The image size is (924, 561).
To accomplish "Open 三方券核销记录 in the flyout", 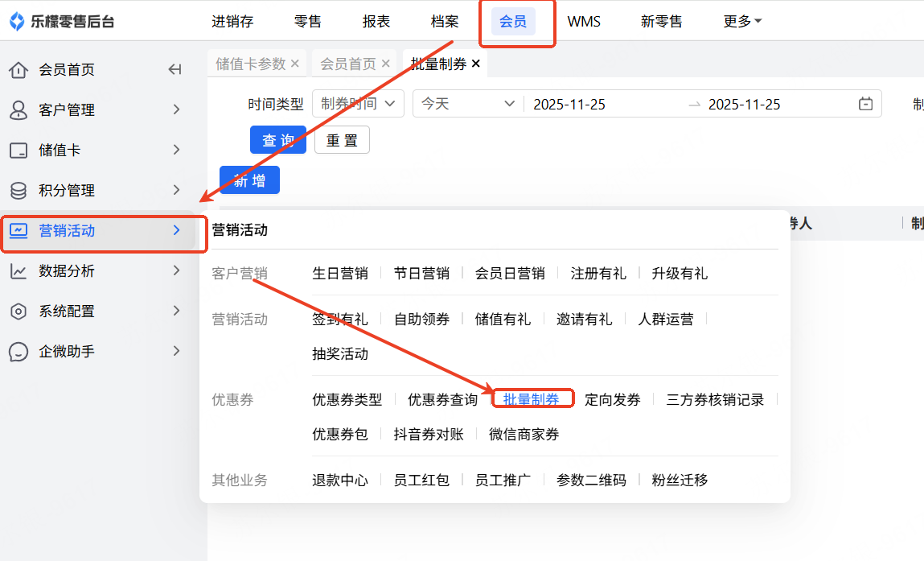I will [x=715, y=399].
